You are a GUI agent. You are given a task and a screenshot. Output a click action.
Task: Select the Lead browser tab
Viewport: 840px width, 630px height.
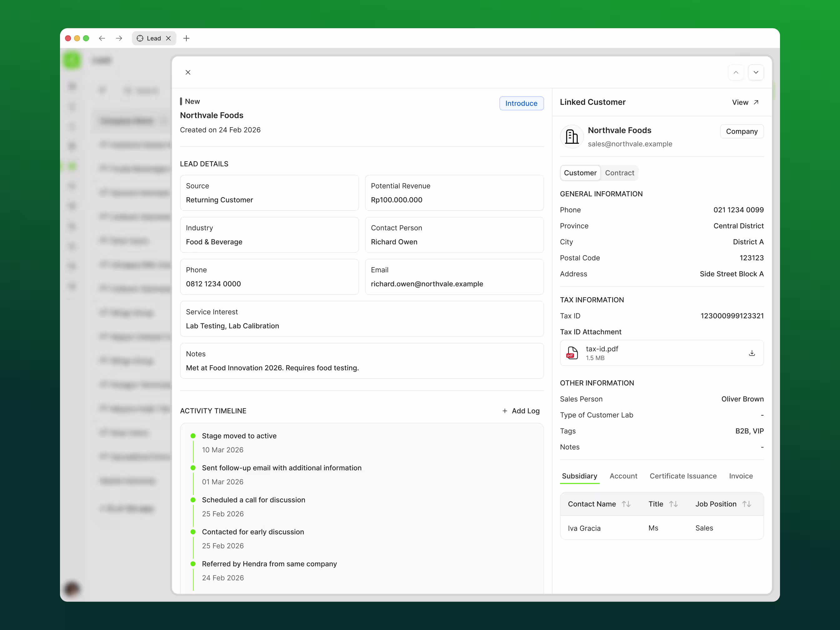154,38
